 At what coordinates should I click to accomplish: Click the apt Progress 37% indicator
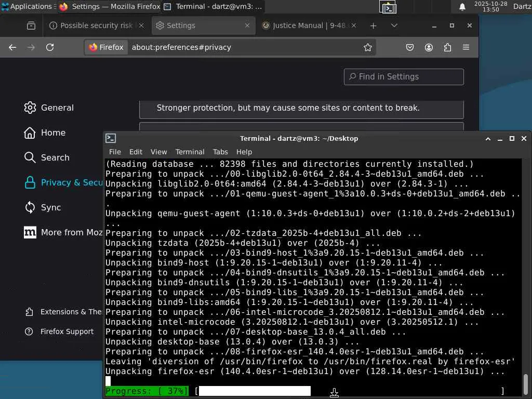[146, 391]
